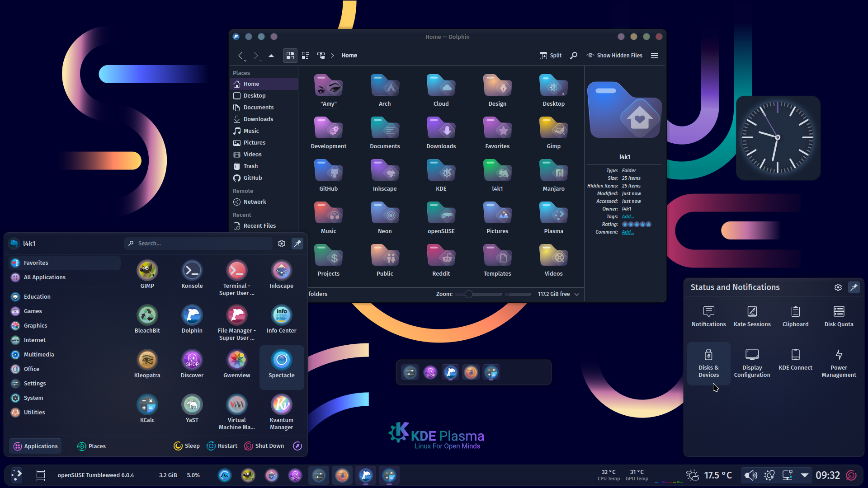
Task: Launch KCalc from the launcher
Action: coord(147,408)
